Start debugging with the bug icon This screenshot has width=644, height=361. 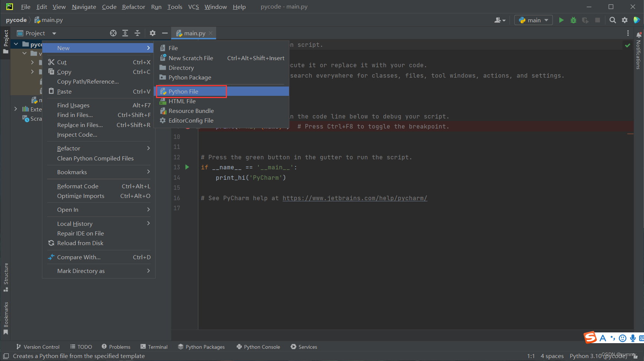pyautogui.click(x=573, y=20)
